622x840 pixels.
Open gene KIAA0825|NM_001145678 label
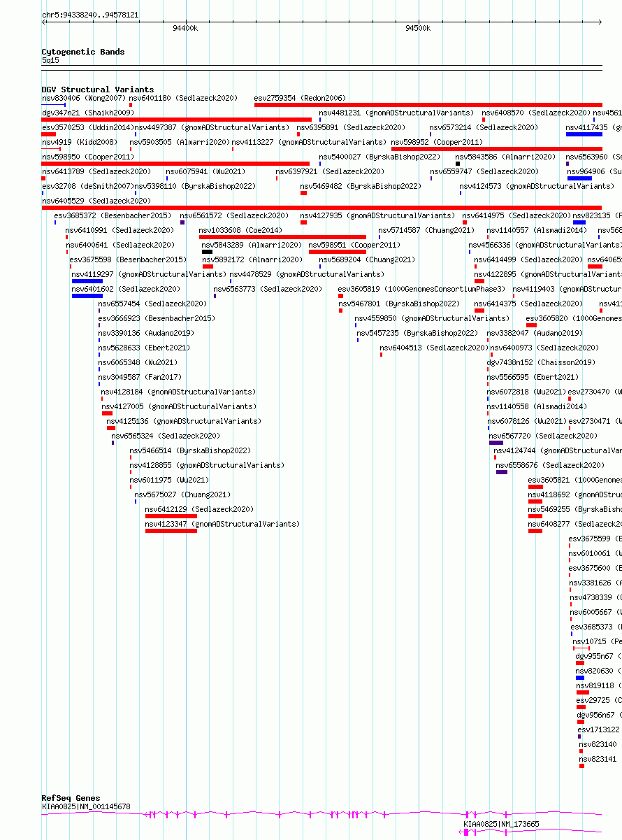pos(86,806)
